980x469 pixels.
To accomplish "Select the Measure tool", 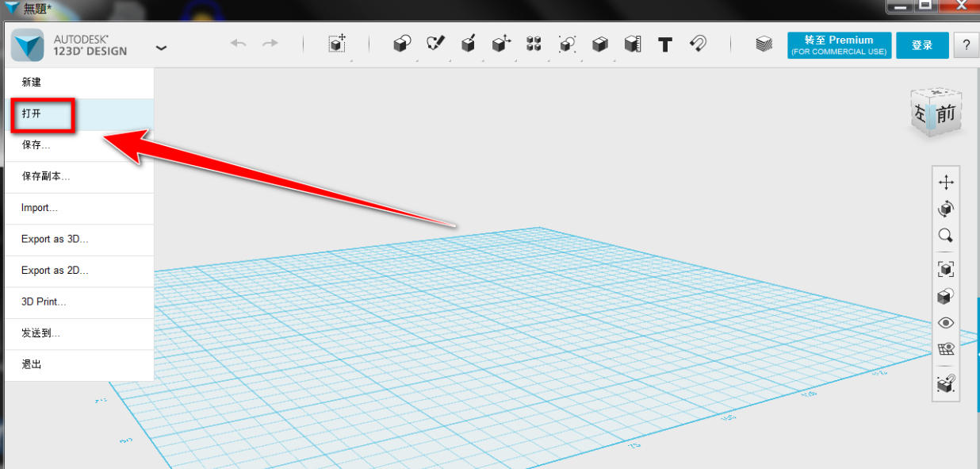I will [632, 44].
